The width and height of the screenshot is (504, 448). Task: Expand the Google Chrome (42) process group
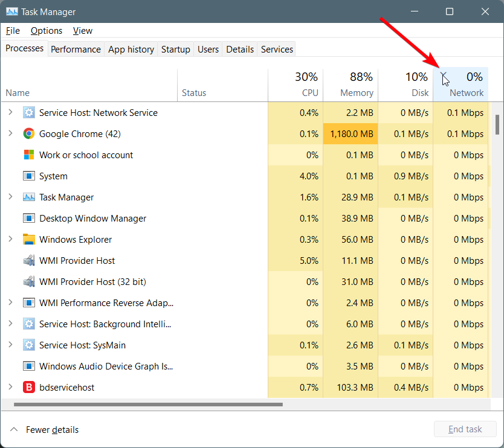point(10,133)
